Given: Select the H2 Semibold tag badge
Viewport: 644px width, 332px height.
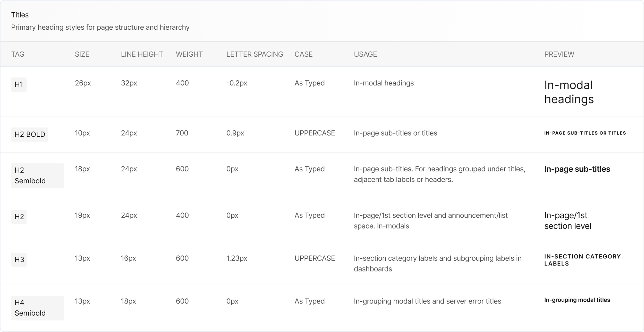Looking at the screenshot, I should pyautogui.click(x=37, y=176).
